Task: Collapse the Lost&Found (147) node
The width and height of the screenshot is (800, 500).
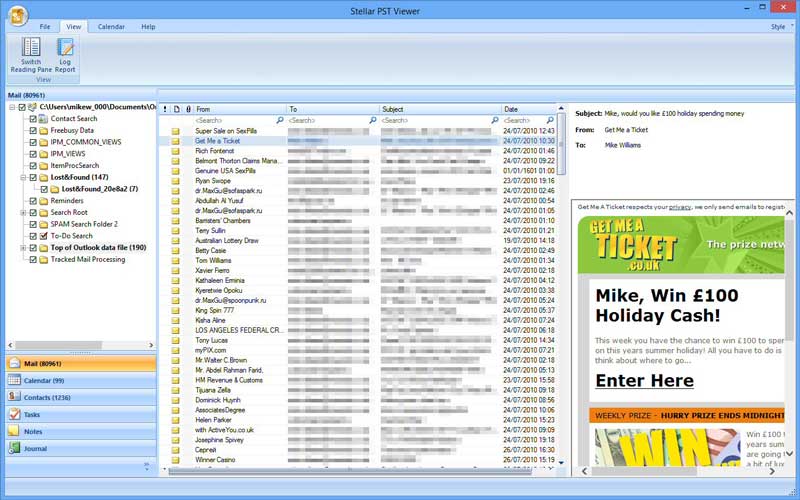Action: click(23, 178)
